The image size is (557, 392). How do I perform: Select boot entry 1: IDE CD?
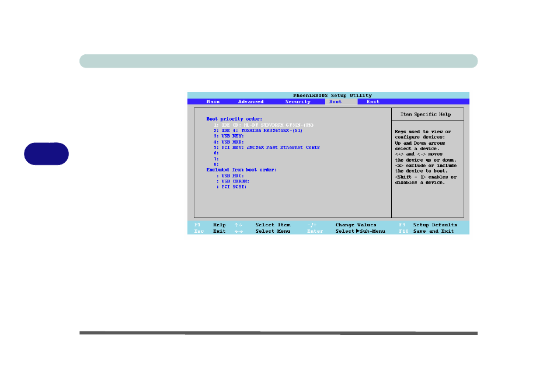point(263,125)
